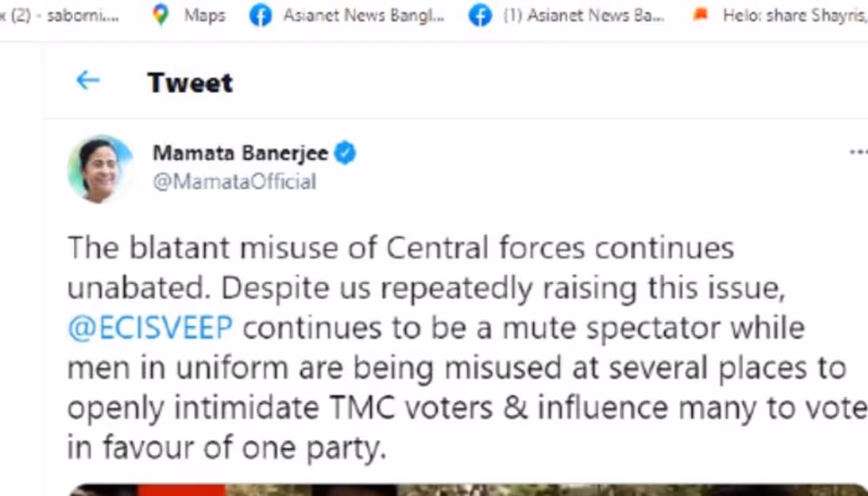Image resolution: width=868 pixels, height=496 pixels.
Task: Click the 'Tweet' page heading
Action: point(190,82)
